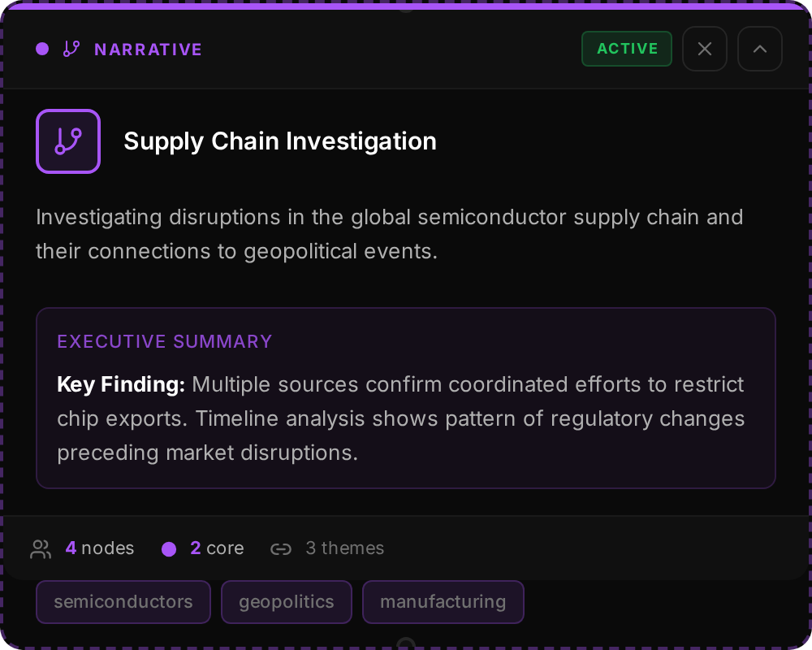Show the 4 nodes list

coord(100,548)
